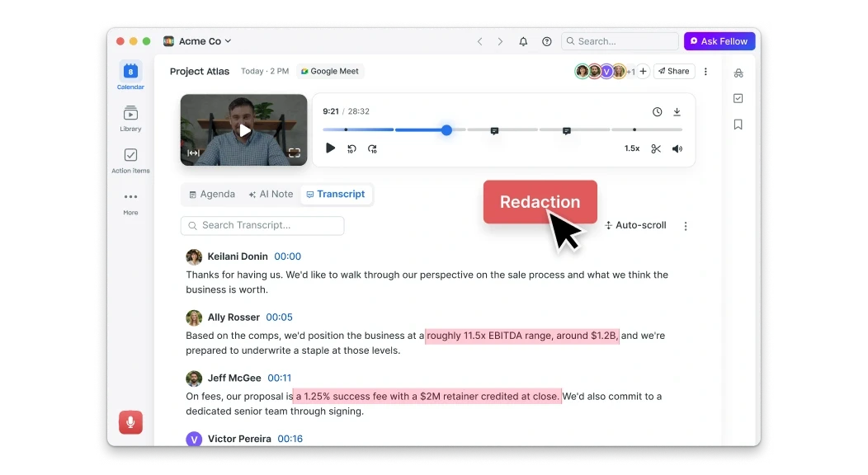868x475 pixels.
Task: Open notifications bell
Action: [523, 41]
